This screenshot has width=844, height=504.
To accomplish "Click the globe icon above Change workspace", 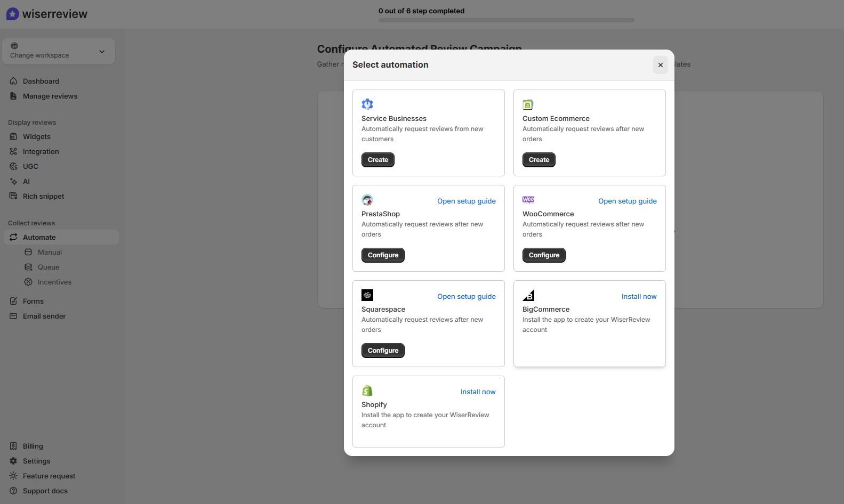I will 14,46.
